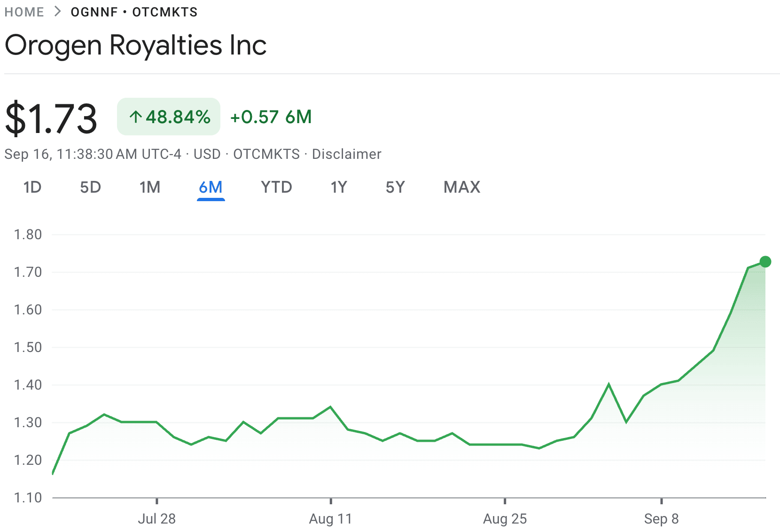Click the Aug 25 axis label
Screen dimensions: 780x532
(505, 519)
